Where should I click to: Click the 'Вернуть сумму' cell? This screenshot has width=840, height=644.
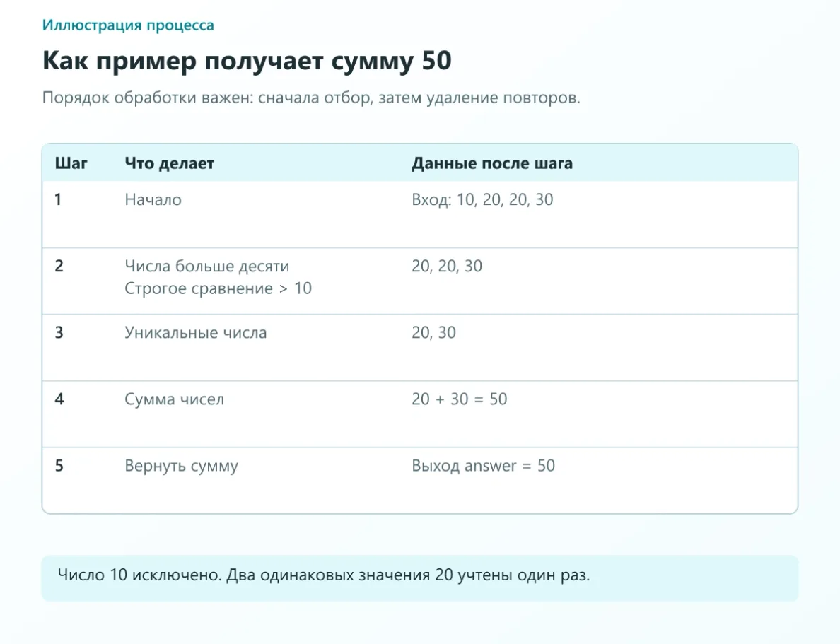[x=181, y=466]
